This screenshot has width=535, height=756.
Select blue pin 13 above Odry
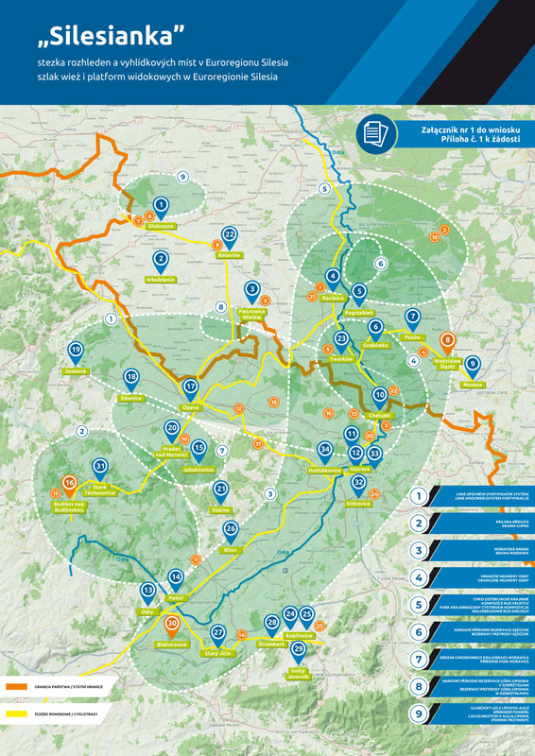[x=147, y=593]
